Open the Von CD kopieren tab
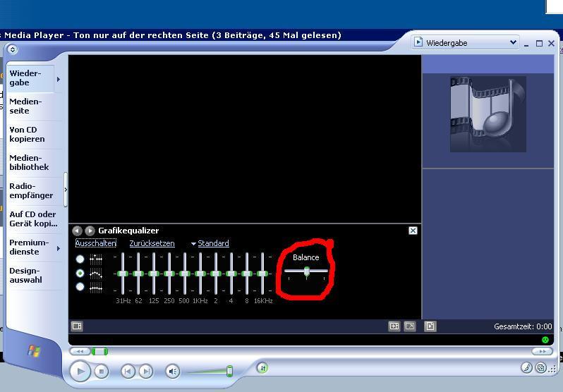The width and height of the screenshot is (563, 392). (34, 134)
